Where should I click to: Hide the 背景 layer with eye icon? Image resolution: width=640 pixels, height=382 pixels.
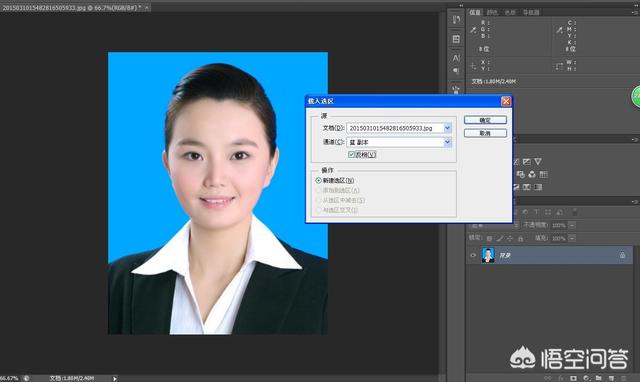click(x=473, y=255)
